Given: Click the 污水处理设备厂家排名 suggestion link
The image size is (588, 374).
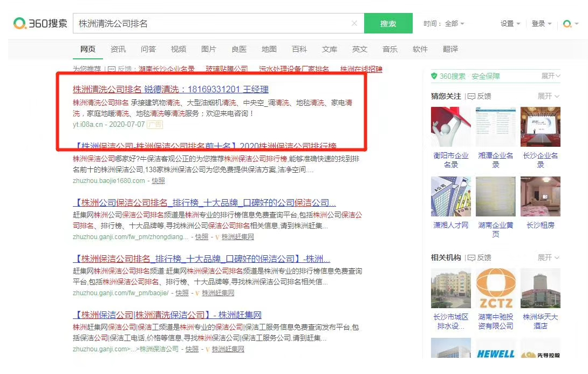Looking at the screenshot, I should pyautogui.click(x=293, y=69).
